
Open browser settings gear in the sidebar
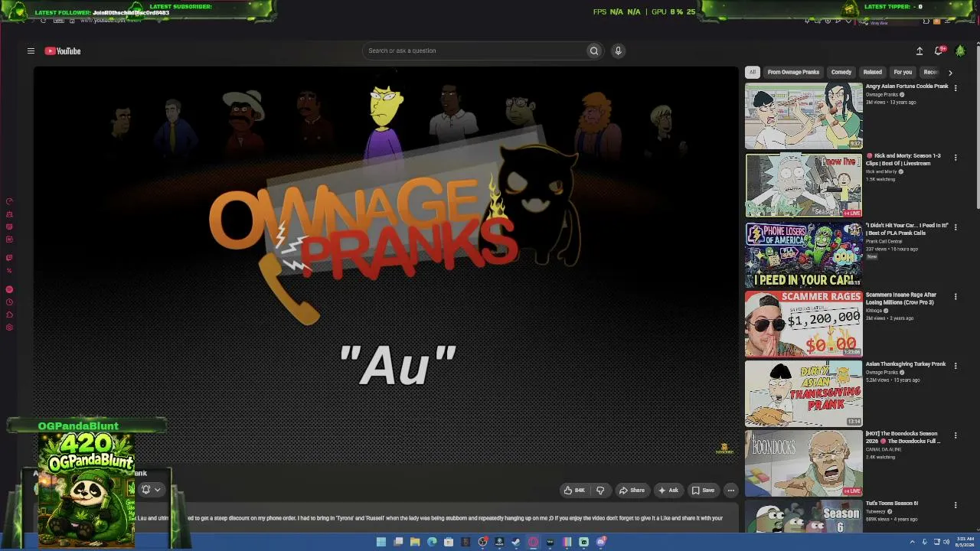(x=9, y=328)
